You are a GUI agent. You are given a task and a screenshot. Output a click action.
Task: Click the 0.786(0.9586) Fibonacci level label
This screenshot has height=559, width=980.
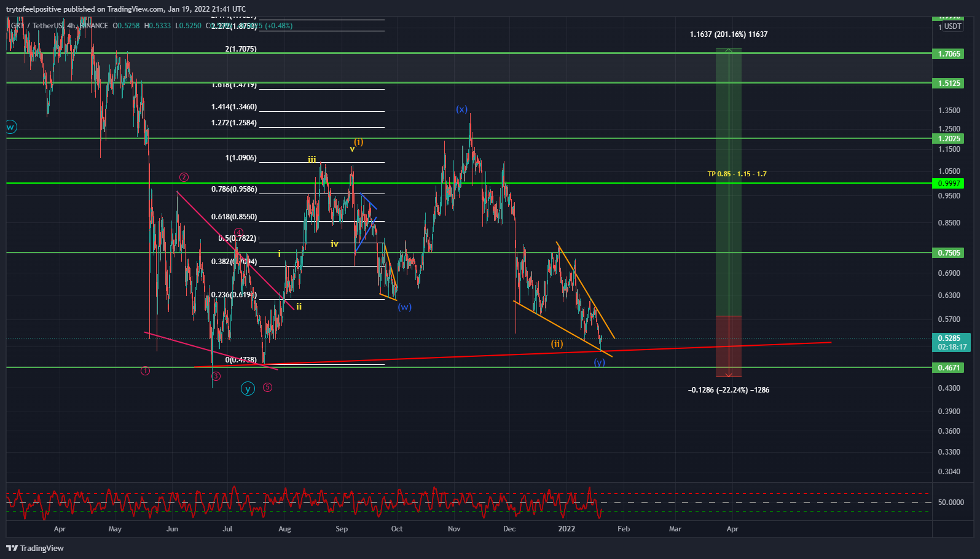234,189
